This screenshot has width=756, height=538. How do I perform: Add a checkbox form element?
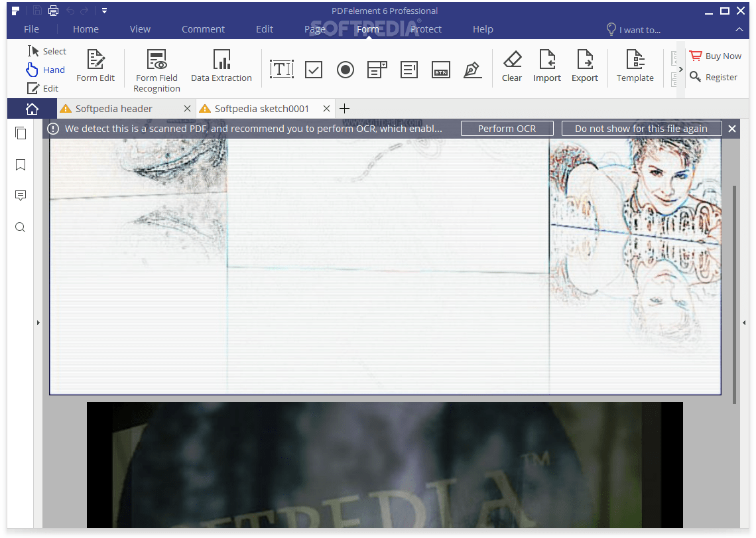tap(314, 70)
